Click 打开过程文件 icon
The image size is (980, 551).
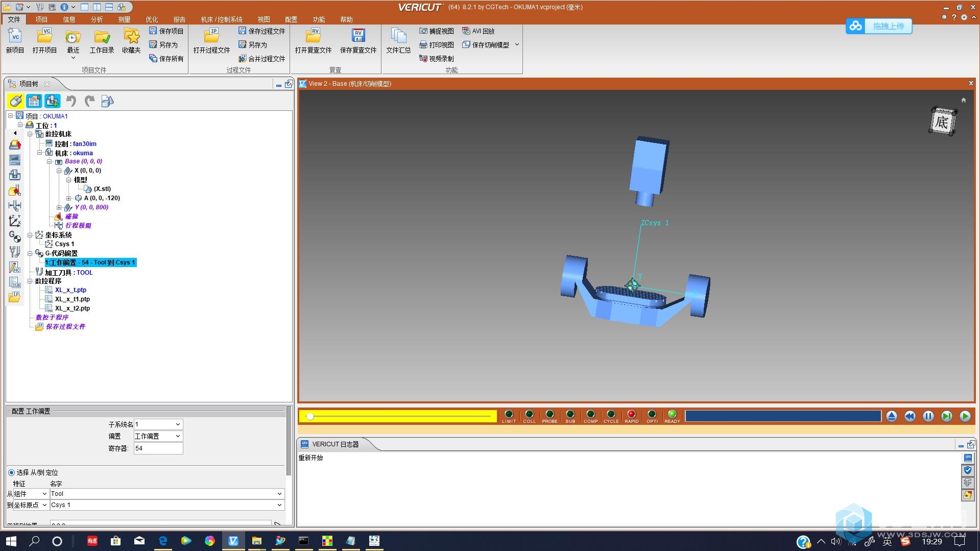[x=211, y=41]
